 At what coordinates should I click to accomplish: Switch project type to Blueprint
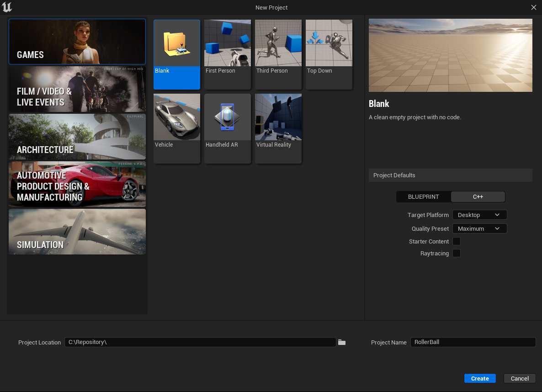click(x=424, y=197)
